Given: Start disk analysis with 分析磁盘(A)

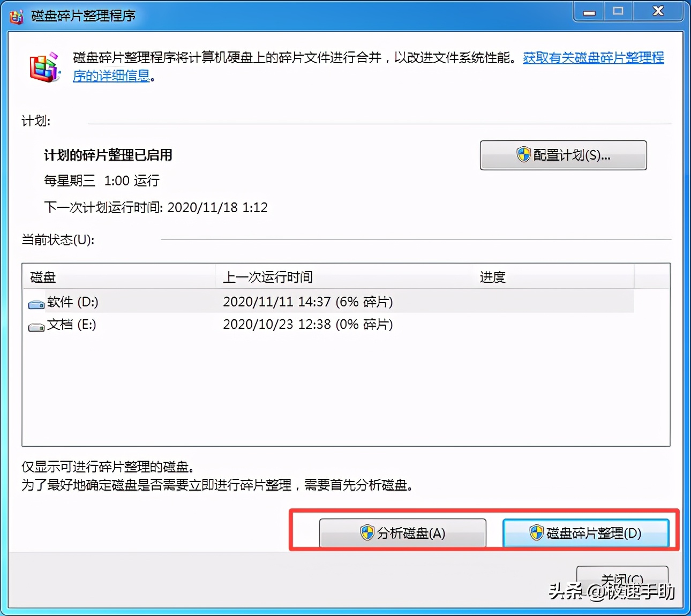Looking at the screenshot, I should pos(403,533).
